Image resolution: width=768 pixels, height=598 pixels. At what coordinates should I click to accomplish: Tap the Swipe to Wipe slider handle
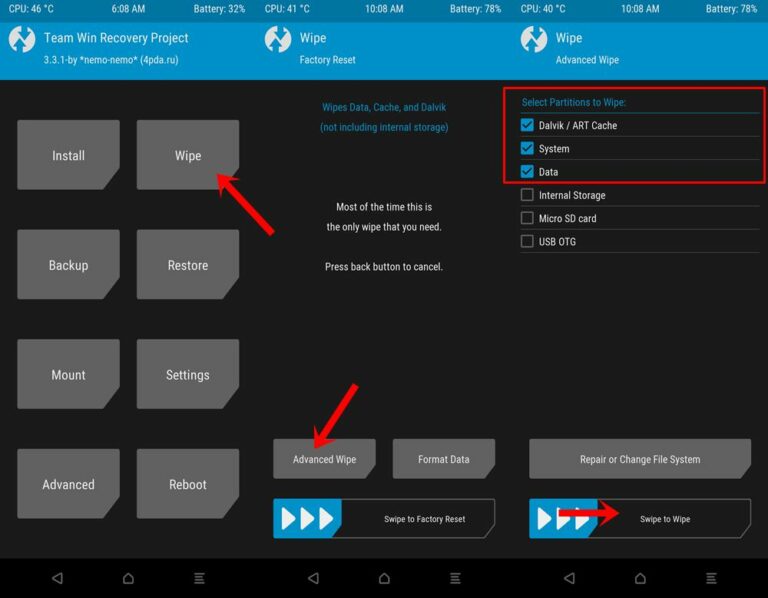pos(563,519)
